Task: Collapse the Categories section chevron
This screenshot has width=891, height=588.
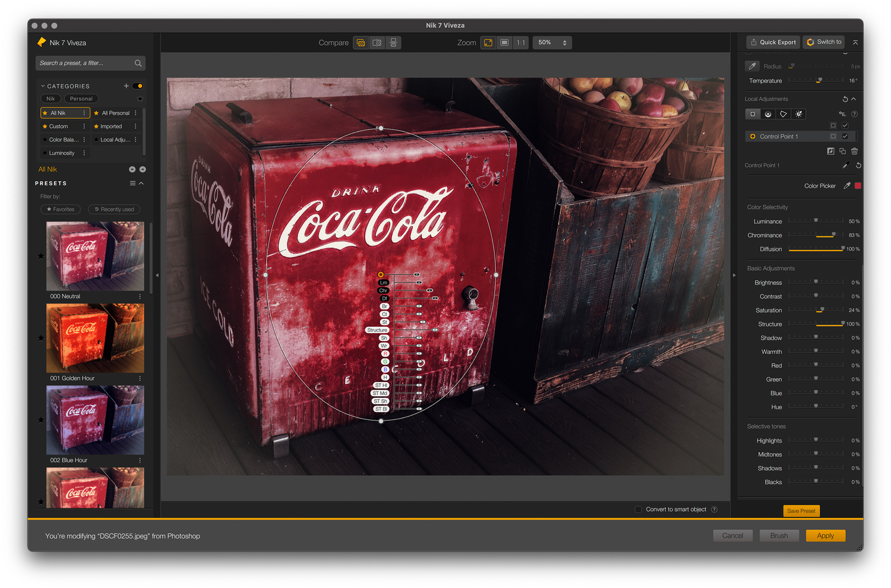Action: point(43,86)
